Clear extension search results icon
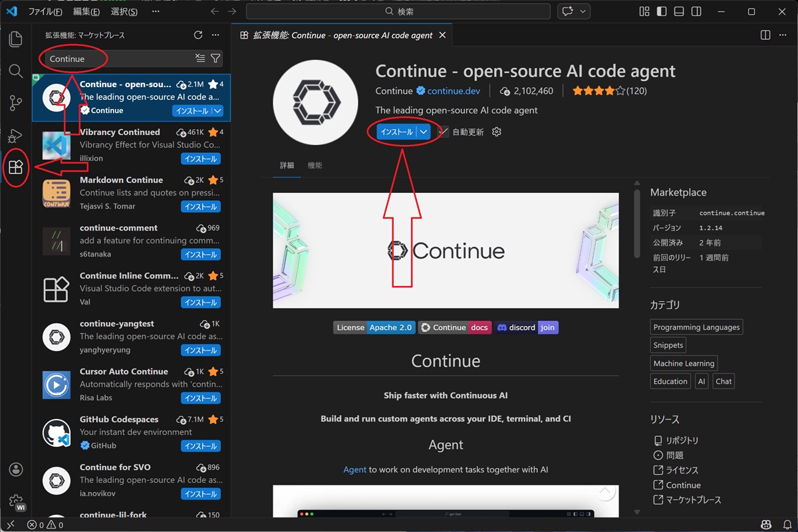Screen dimensions: 798x532 click(x=200, y=59)
